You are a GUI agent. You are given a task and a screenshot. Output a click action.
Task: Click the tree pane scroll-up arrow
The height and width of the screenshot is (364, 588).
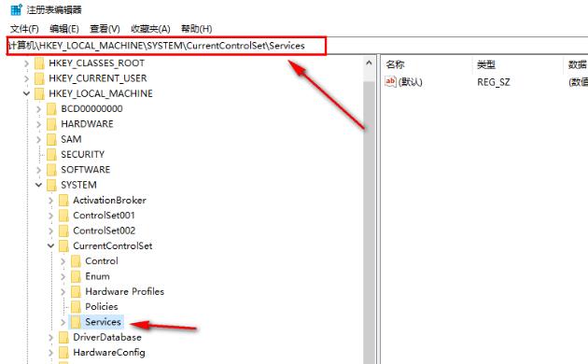(369, 63)
